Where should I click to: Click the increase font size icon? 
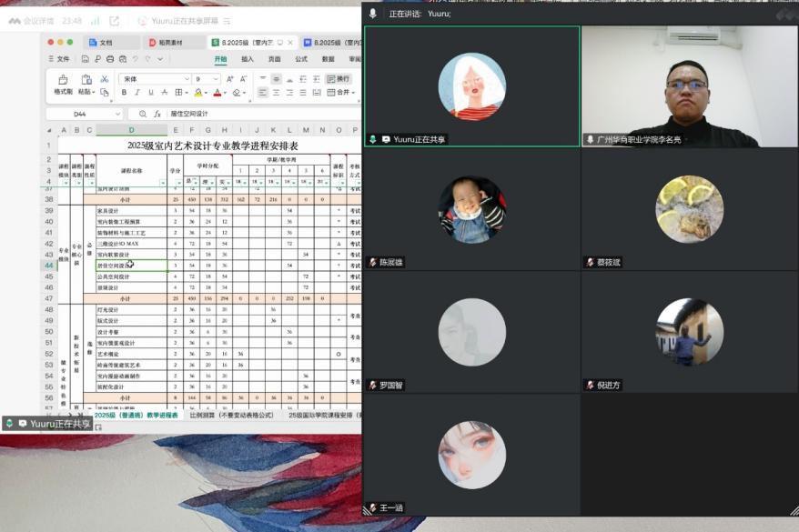coord(229,79)
